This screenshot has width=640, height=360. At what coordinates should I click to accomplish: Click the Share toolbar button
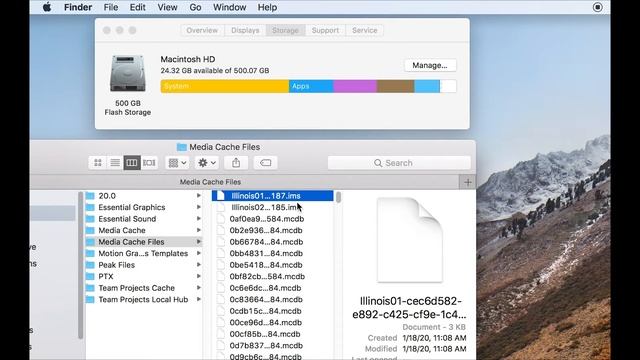[236, 163]
